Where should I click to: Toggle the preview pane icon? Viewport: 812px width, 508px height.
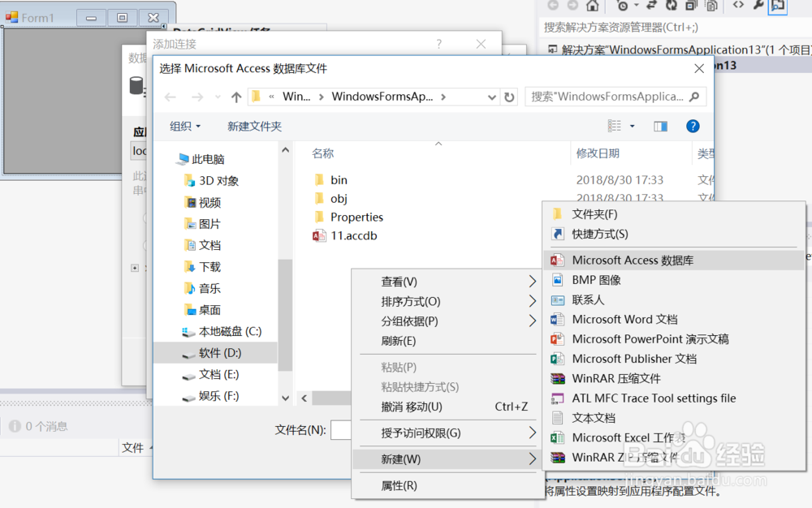click(x=660, y=127)
